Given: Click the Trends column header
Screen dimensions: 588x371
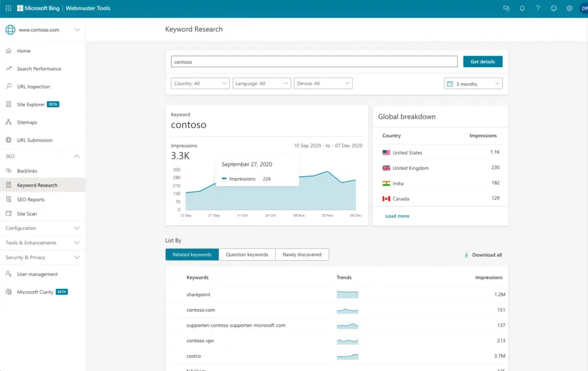Looking at the screenshot, I should click(x=344, y=277).
